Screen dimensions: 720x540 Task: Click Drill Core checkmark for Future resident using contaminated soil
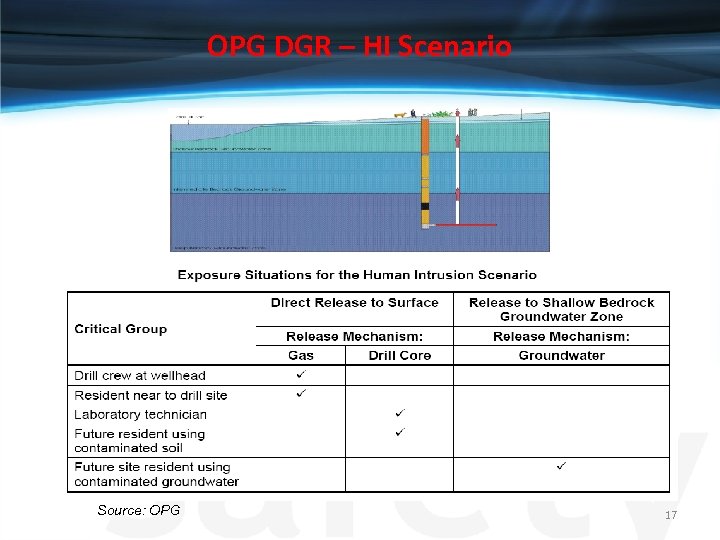click(400, 432)
